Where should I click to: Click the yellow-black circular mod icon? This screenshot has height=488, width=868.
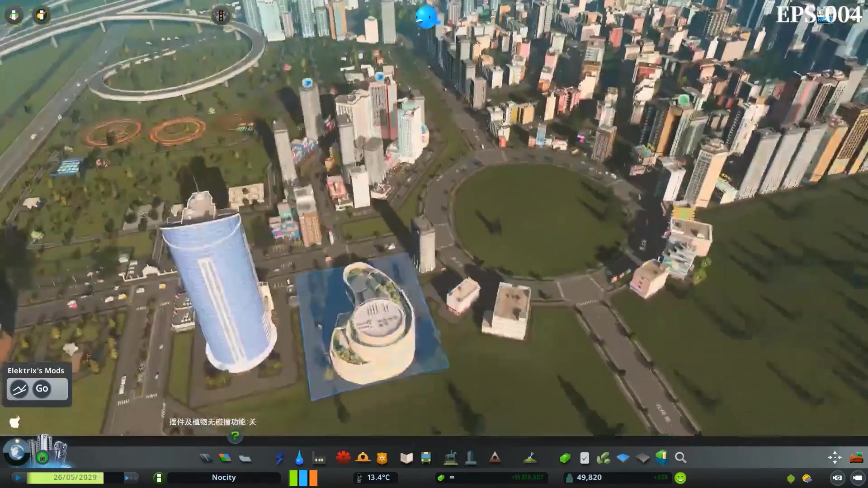pyautogui.click(x=41, y=15)
